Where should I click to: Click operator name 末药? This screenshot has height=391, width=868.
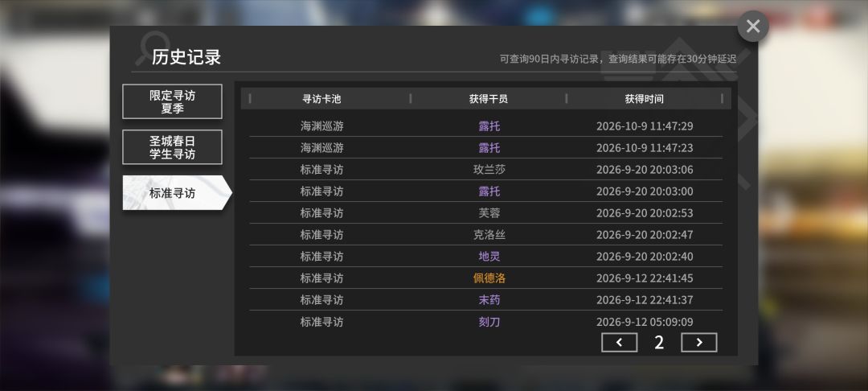(x=489, y=299)
